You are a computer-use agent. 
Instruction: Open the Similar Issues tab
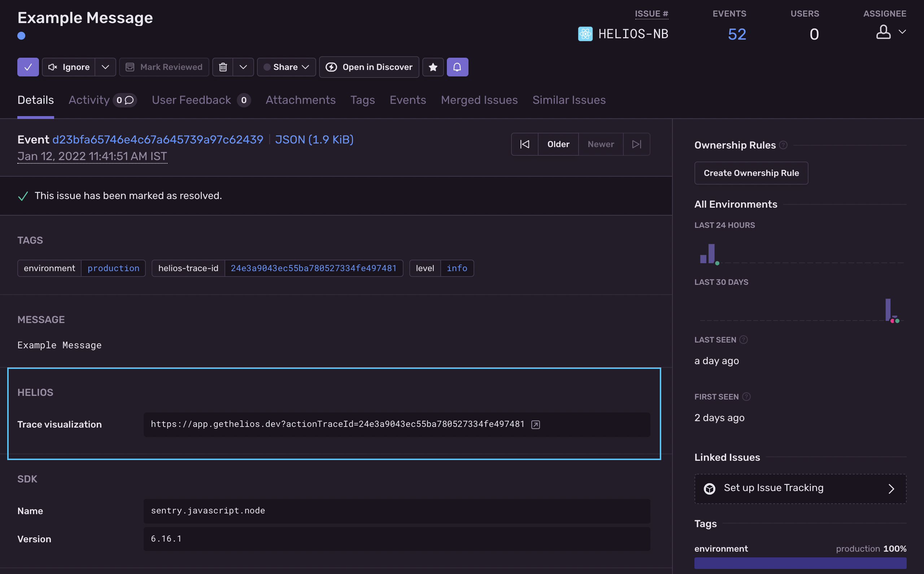pyautogui.click(x=569, y=100)
